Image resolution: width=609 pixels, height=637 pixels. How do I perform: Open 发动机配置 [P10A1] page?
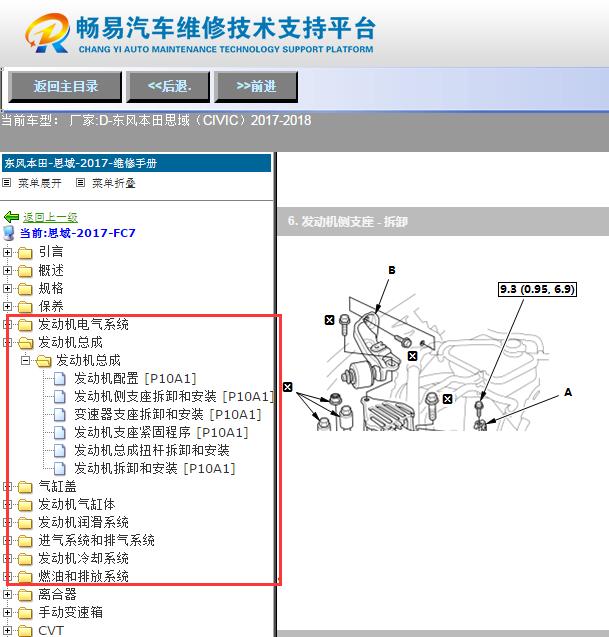pyautogui.click(x=135, y=378)
